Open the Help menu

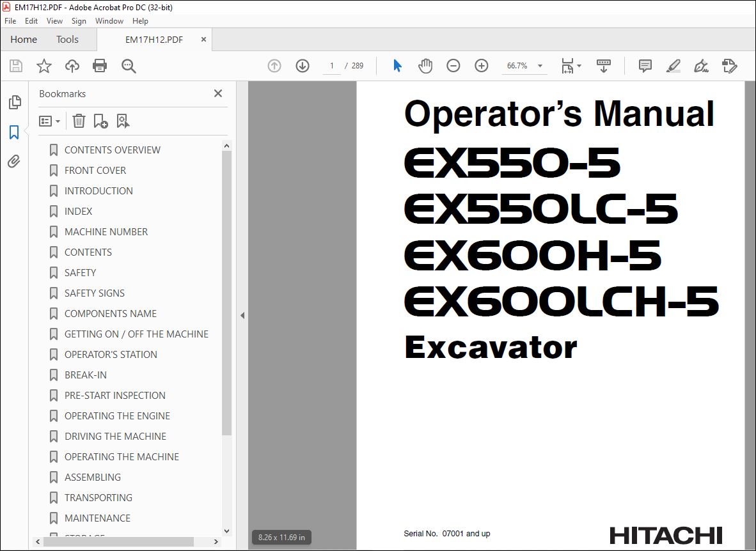[140, 20]
